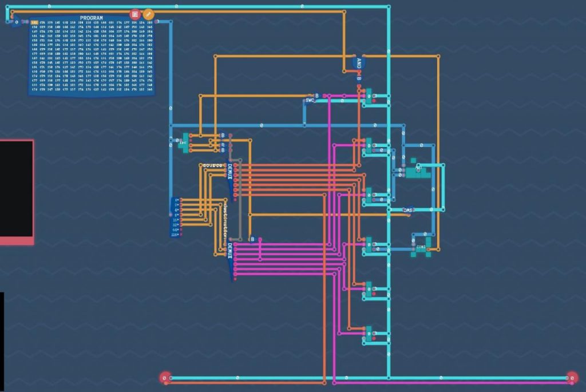Click the red memory icon above PROGRAM

pos(135,14)
